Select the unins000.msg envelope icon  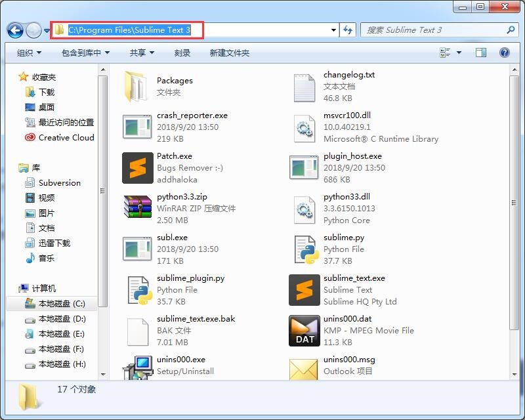coord(303,369)
